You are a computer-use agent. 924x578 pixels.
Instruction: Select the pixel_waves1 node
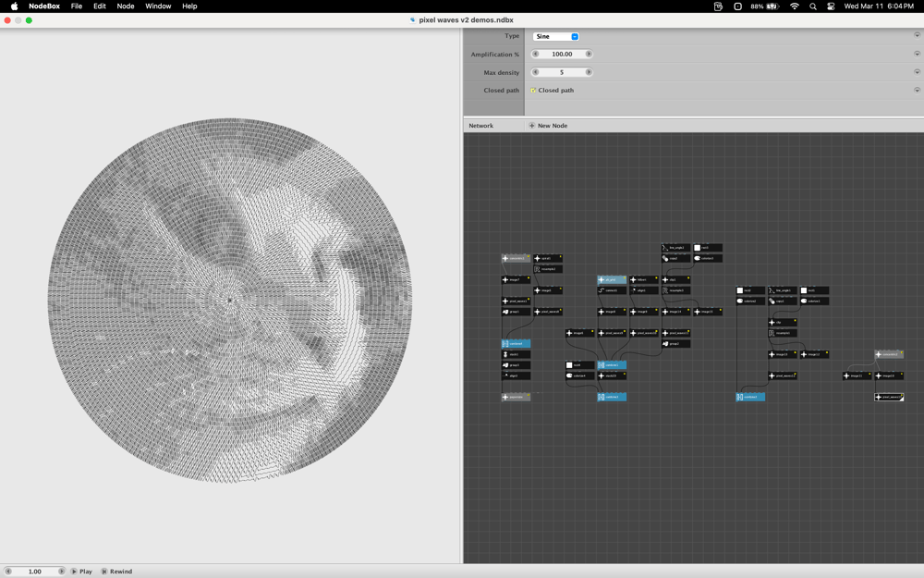tap(516, 301)
